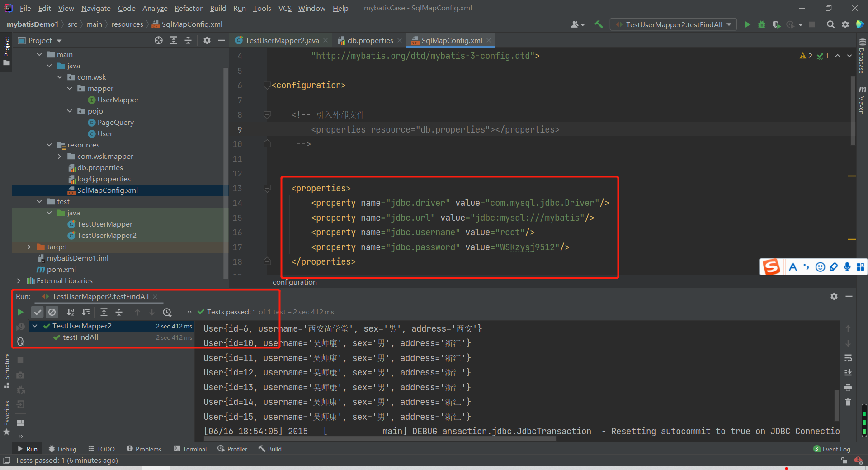
Task: Open test history clock icon
Action: (x=167, y=312)
